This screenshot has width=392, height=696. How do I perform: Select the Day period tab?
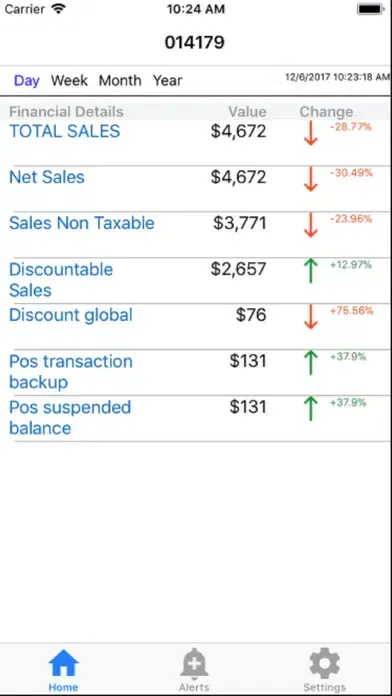[27, 81]
